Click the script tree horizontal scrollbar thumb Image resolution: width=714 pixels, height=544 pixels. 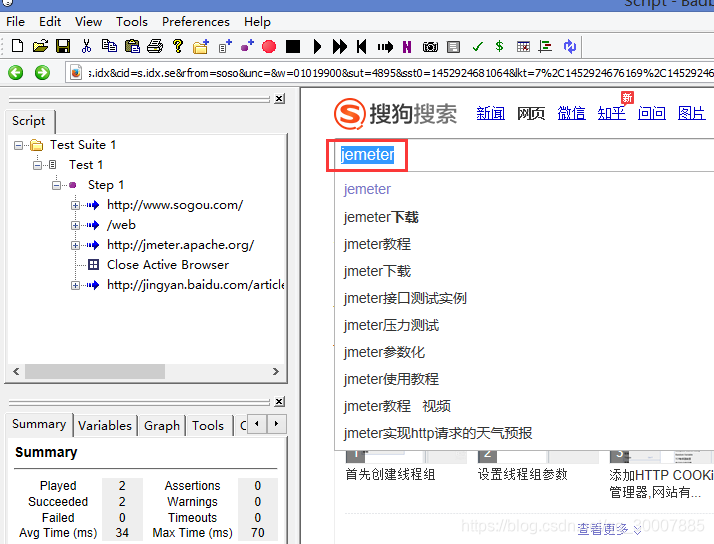click(x=95, y=371)
